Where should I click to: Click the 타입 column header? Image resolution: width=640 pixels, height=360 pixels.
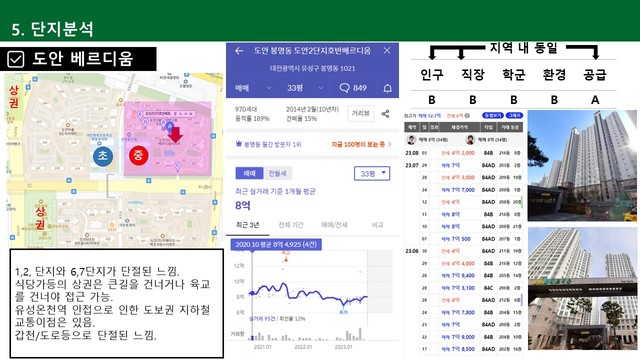489,127
